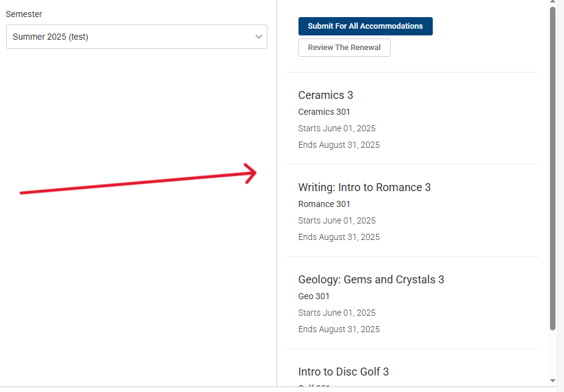The image size is (564, 392).
Task: Click the scrollbar up arrow
Action: pos(553,4)
